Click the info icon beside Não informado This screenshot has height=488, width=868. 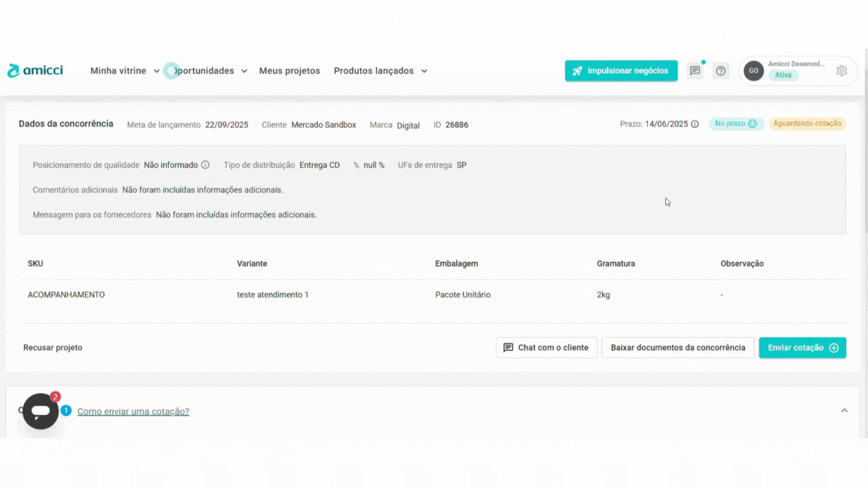(x=205, y=164)
